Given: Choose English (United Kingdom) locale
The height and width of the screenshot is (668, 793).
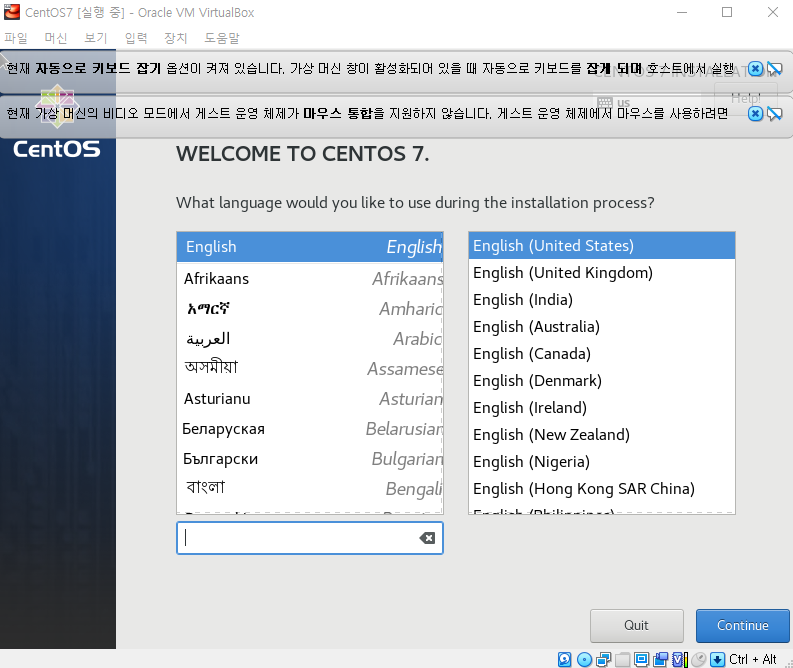Looking at the screenshot, I should point(602,273).
